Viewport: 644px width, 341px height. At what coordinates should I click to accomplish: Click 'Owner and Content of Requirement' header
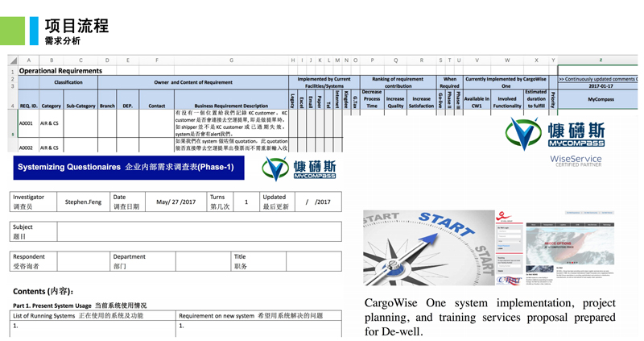coord(193,82)
